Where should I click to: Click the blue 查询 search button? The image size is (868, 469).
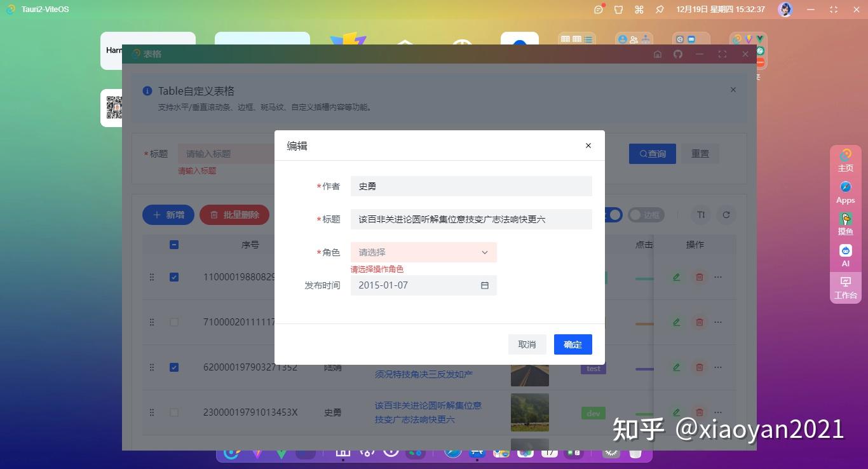652,153
